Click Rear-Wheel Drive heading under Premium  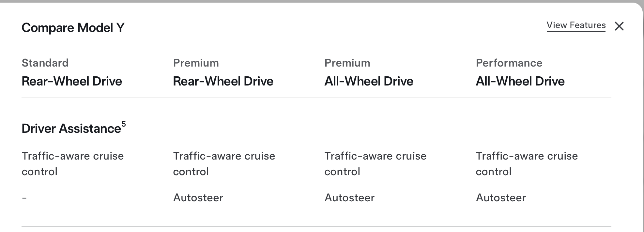223,81
